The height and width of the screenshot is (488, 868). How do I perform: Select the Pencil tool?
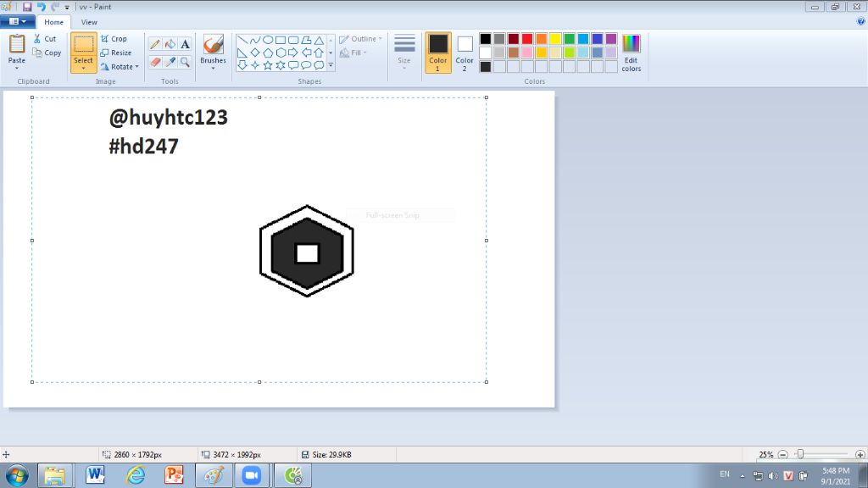click(155, 44)
